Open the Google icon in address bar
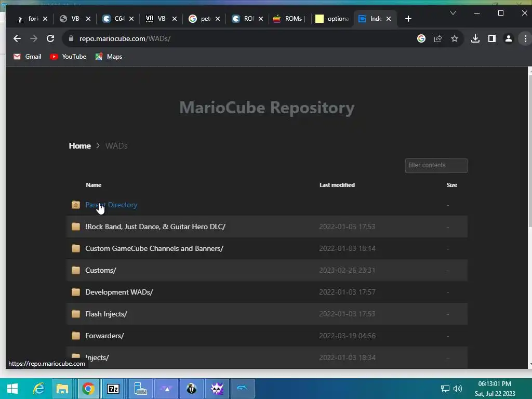Screen dimensions: 532x399 (421, 38)
